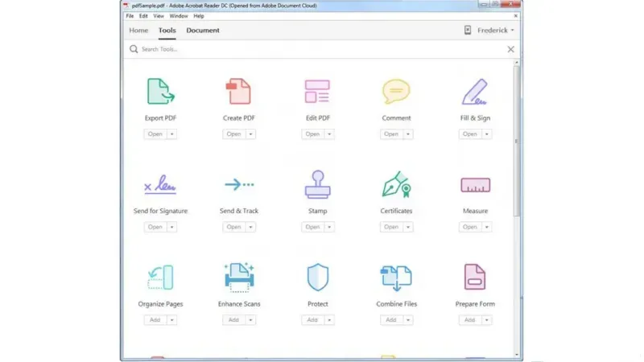
Task: Open the Fill & Sign dropdown arrow
Action: point(487,134)
